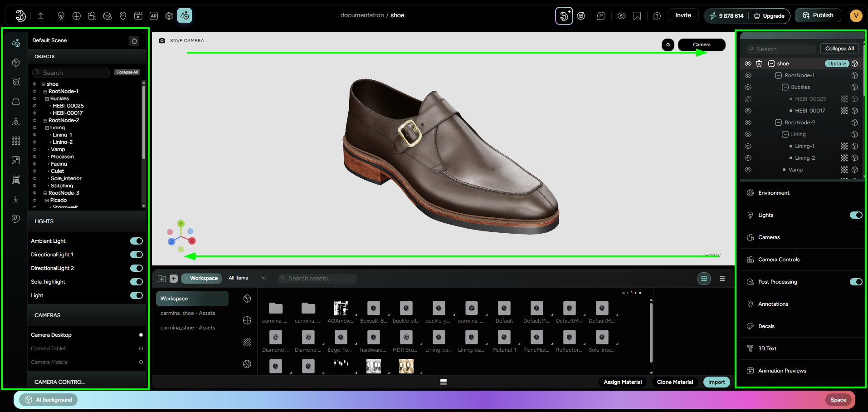Disable the Ambient Light toggle
The height and width of the screenshot is (412, 868).
(x=136, y=241)
